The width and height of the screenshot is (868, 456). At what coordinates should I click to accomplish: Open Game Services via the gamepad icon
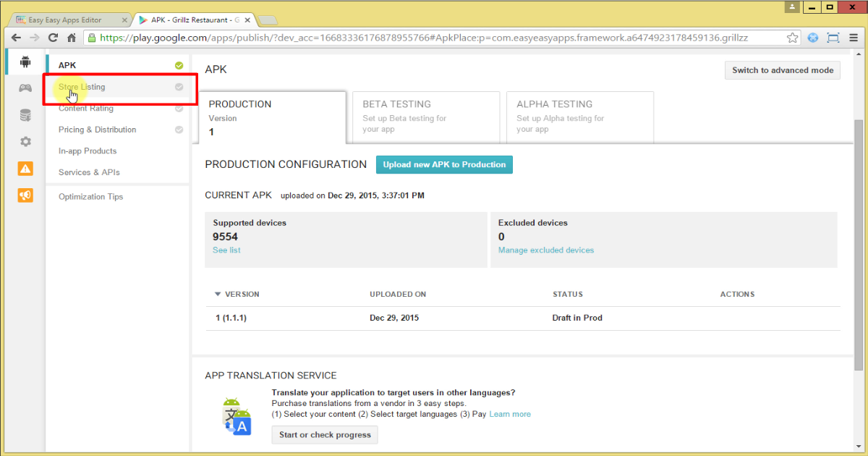[x=25, y=88]
